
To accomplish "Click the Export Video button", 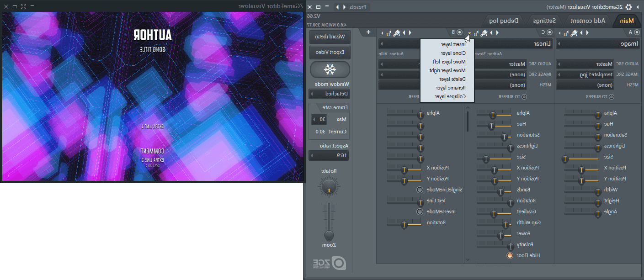I will 330,53.
